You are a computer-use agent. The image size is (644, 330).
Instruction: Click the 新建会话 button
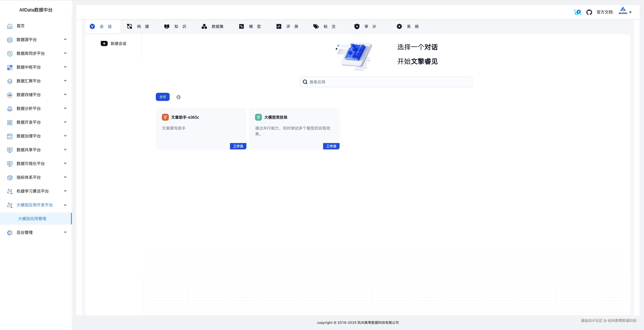[x=114, y=43]
